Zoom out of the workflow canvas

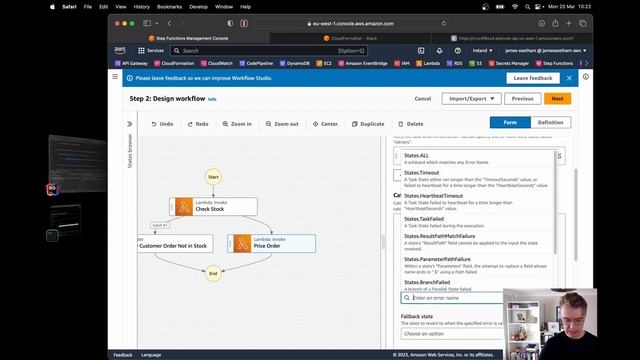click(282, 124)
